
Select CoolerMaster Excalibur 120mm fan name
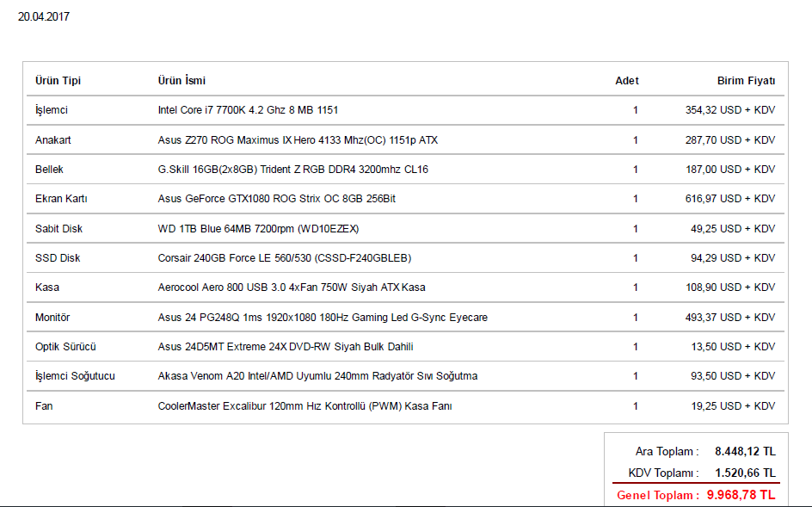[x=305, y=406]
